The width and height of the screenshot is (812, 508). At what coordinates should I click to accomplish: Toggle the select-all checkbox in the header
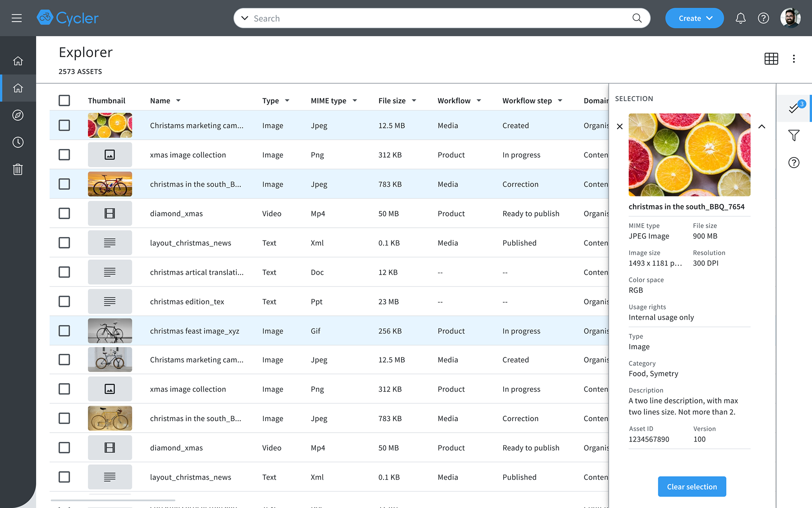(x=64, y=100)
